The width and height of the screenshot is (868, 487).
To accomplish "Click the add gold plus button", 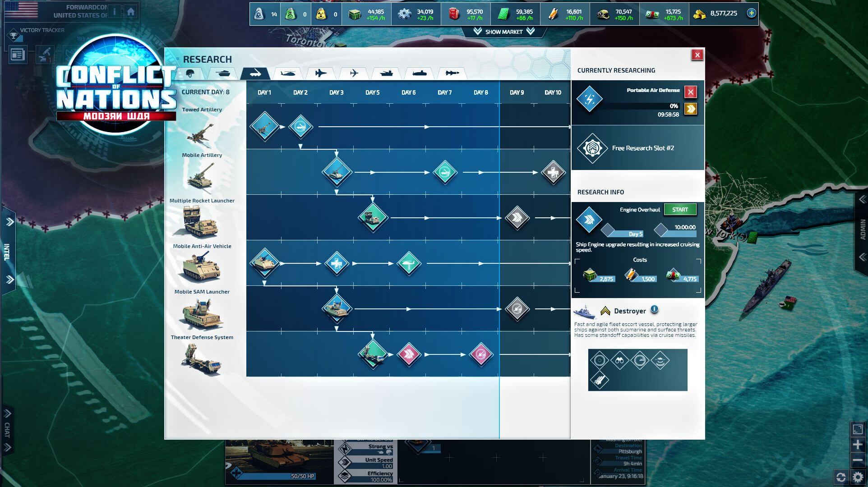I will [x=751, y=13].
